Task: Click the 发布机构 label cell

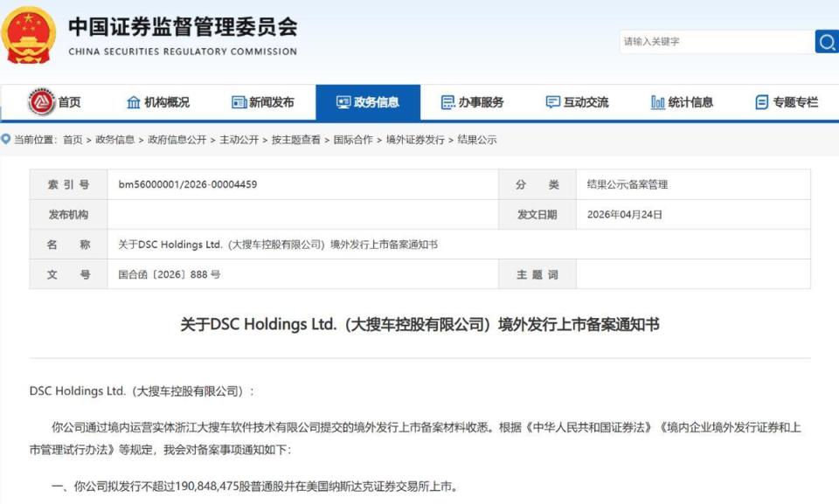Action: 68,215
